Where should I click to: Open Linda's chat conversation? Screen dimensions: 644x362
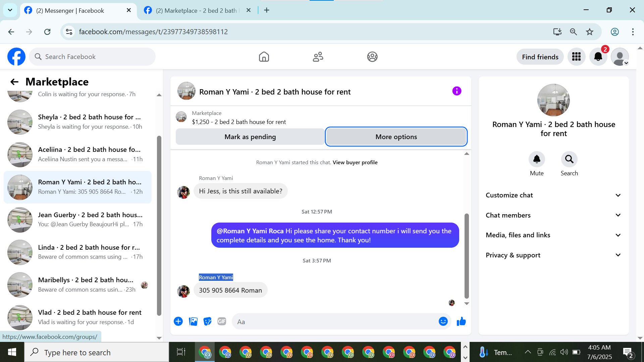(77, 252)
